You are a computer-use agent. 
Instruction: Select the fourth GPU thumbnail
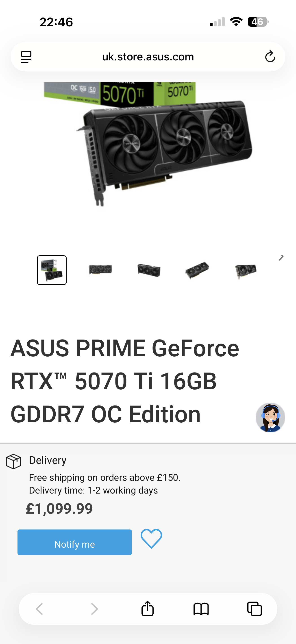(x=197, y=270)
